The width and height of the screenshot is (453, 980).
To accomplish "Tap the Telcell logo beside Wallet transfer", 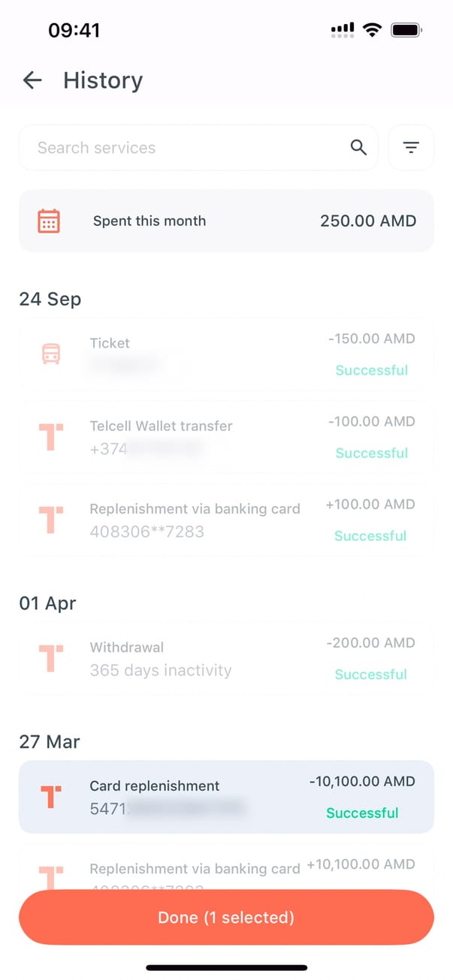I will pyautogui.click(x=51, y=437).
